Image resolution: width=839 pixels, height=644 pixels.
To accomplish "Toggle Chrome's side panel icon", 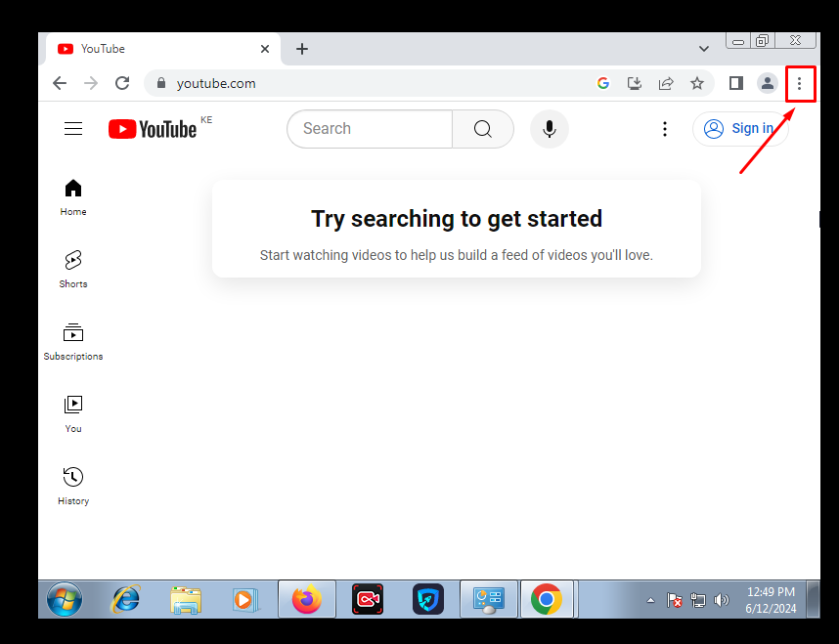I will pos(736,83).
